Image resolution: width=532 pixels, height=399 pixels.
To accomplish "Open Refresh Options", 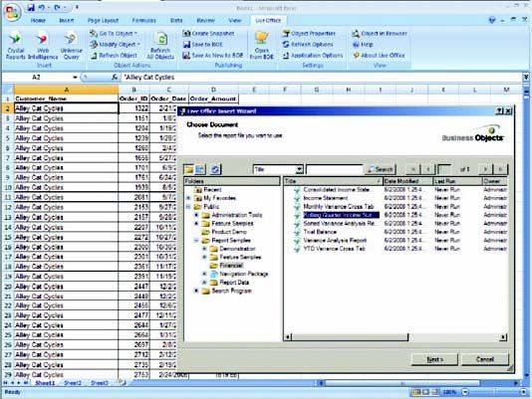I will tap(308, 44).
